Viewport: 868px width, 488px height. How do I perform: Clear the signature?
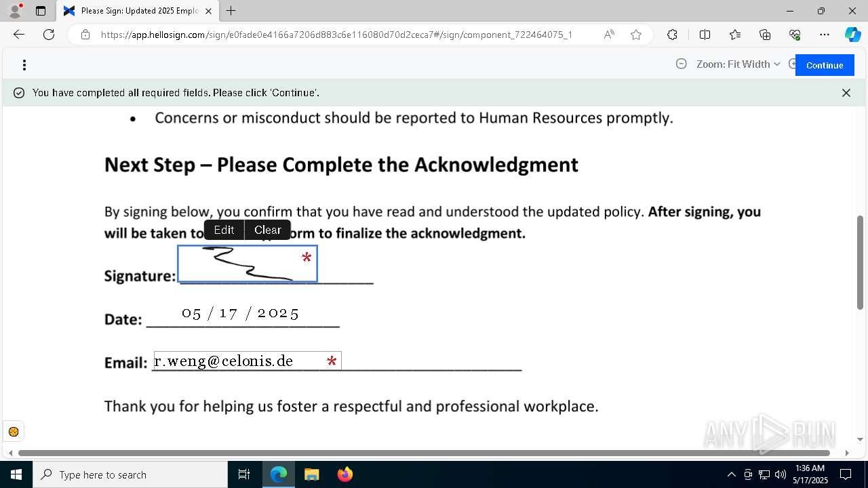coord(267,230)
